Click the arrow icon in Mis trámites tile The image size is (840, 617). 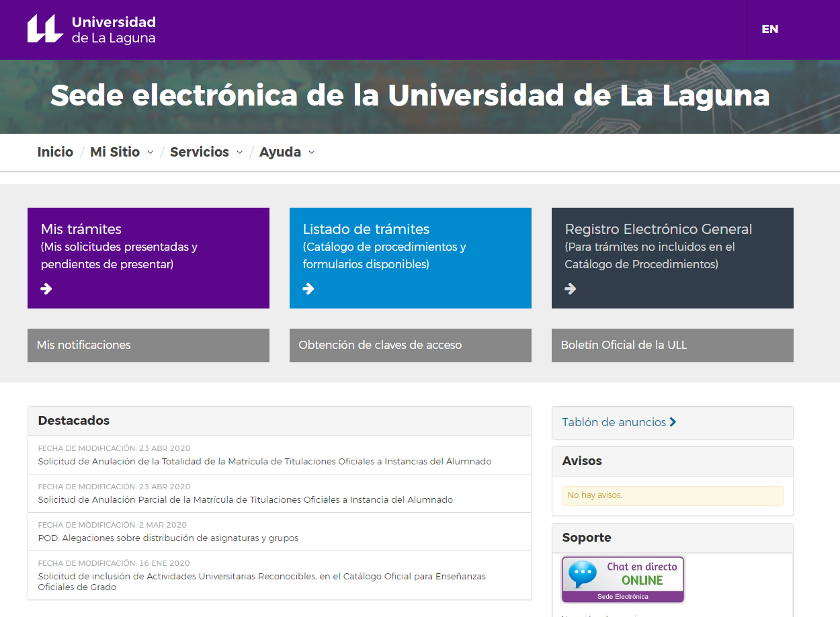(46, 288)
